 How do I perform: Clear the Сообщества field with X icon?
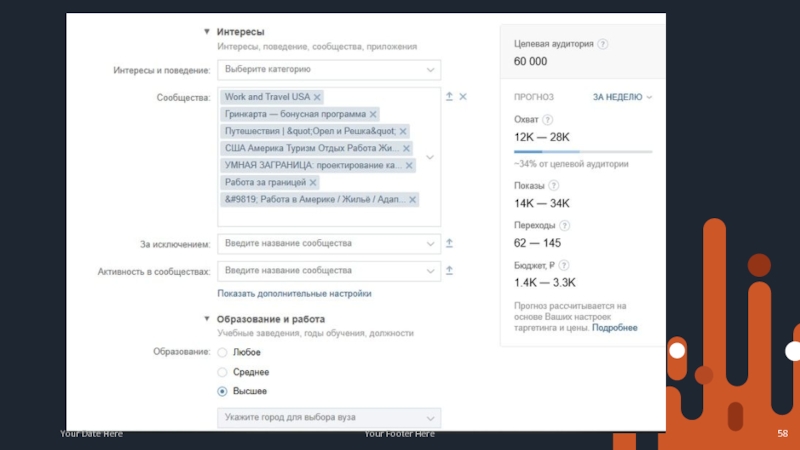(463, 97)
